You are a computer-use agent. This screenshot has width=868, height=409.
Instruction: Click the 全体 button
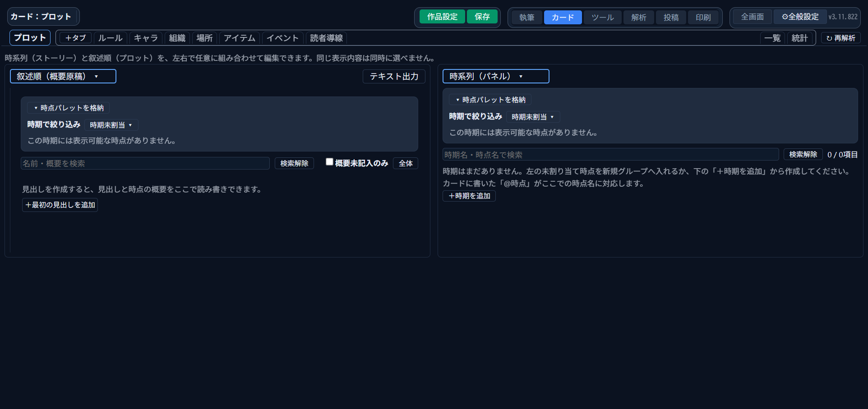click(x=406, y=163)
